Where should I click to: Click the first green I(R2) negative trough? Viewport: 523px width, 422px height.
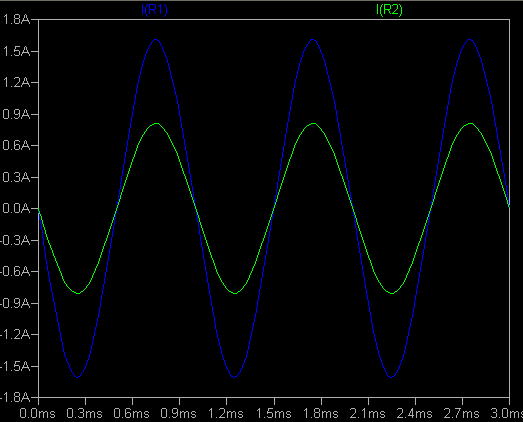coord(78,293)
